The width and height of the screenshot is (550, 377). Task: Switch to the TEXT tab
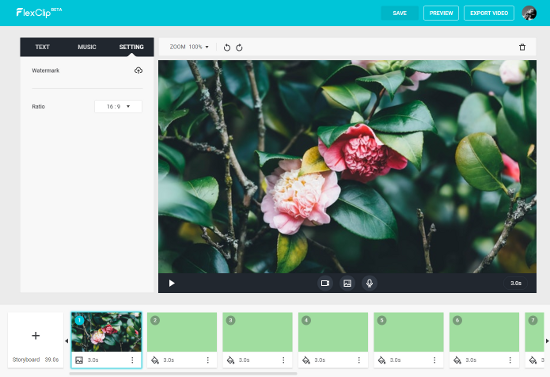pos(42,47)
